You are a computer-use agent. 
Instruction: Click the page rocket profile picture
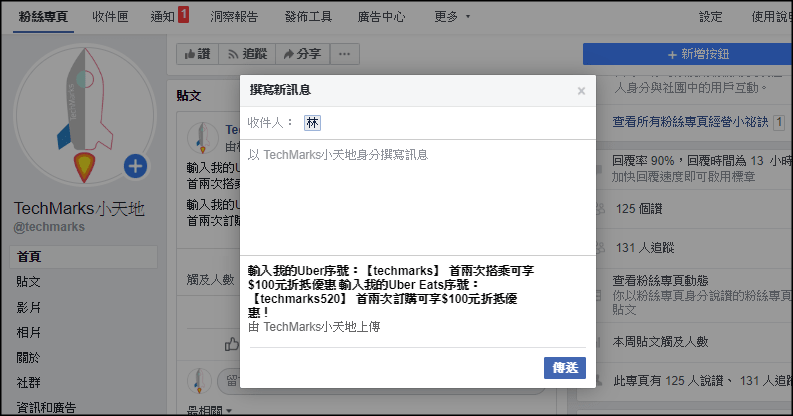tap(84, 114)
